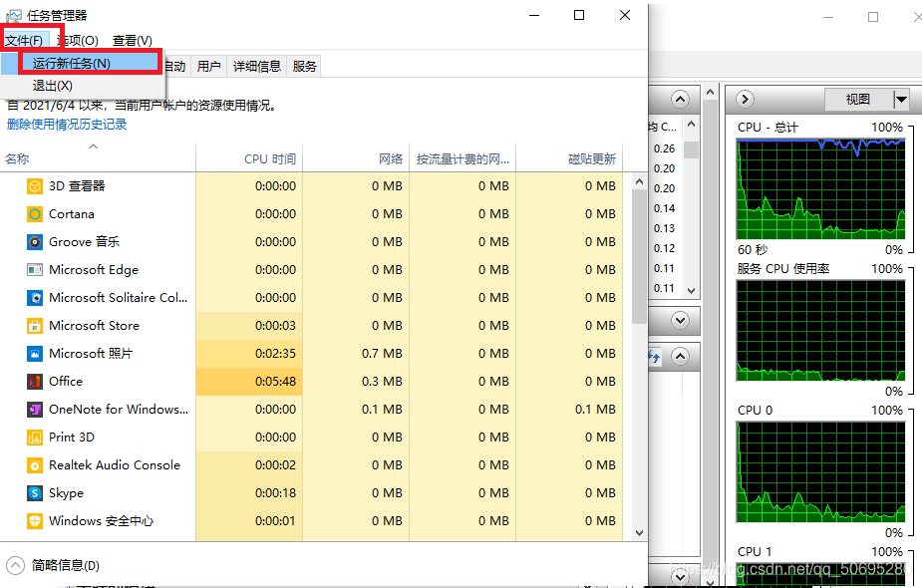Click the Cortana app icon
Viewport: 922px width, 588px height.
[x=35, y=214]
